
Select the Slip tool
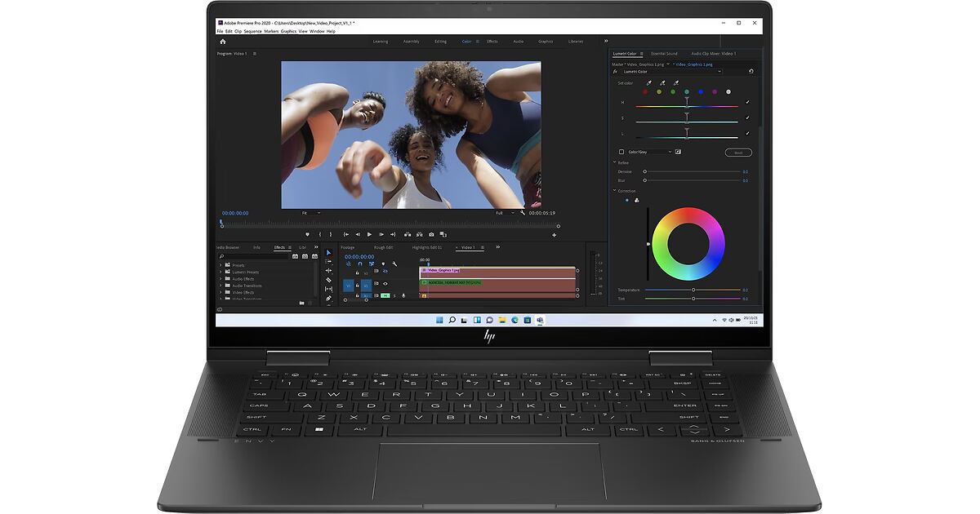pyautogui.click(x=328, y=289)
